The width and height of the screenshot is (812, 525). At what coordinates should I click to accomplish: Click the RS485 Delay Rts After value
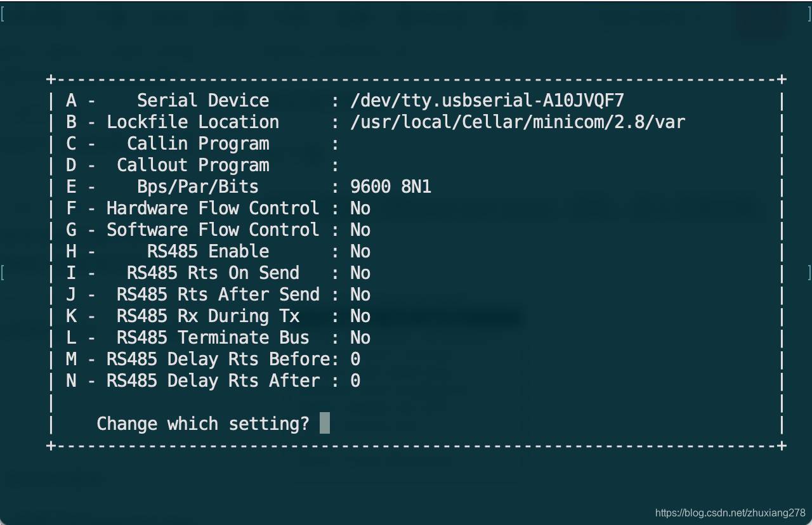355,380
